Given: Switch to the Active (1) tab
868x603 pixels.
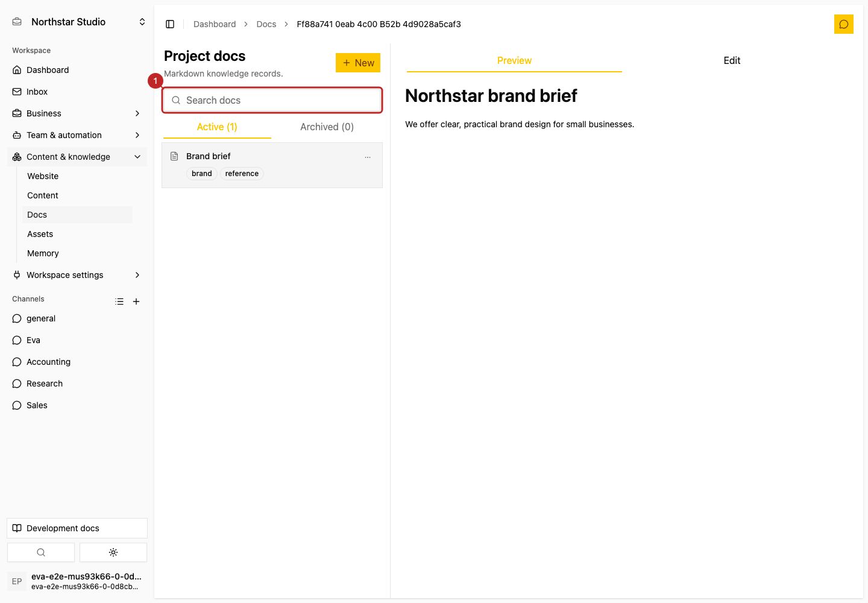Looking at the screenshot, I should [x=217, y=127].
